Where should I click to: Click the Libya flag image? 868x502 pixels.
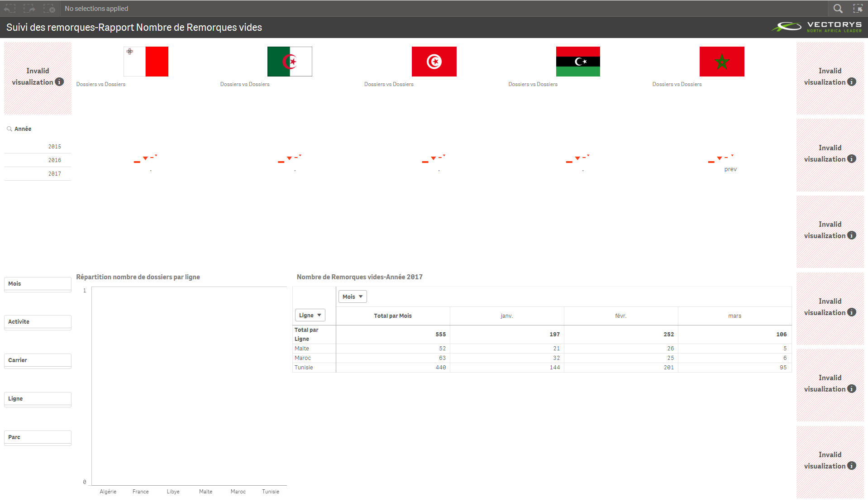pos(578,62)
